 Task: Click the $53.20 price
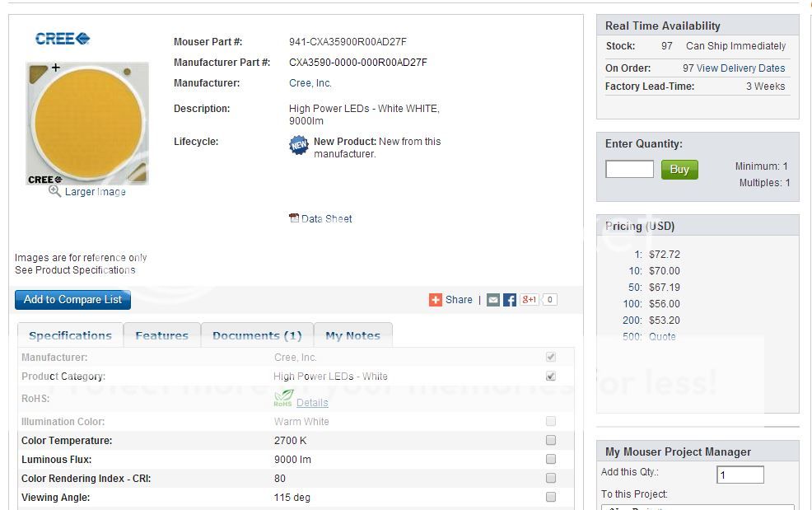(665, 321)
